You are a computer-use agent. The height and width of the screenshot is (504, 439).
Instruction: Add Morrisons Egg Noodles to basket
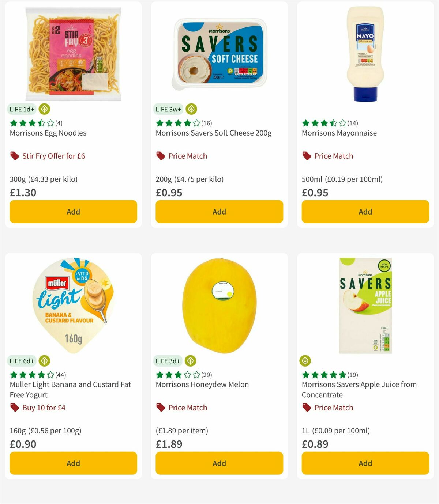pos(73,211)
